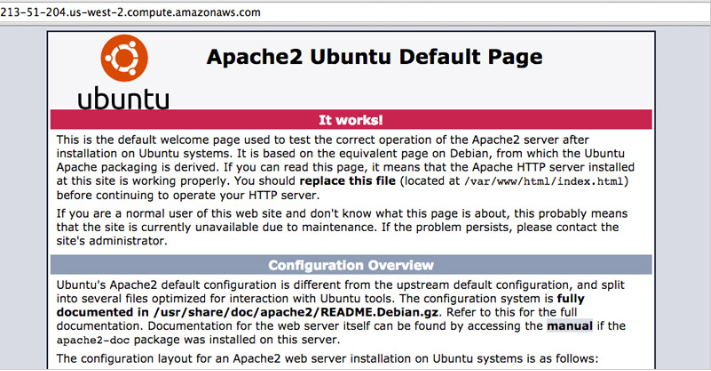Click the line "before continuing to operate your HTTP server."
The height and width of the screenshot is (371, 711).
[188, 195]
